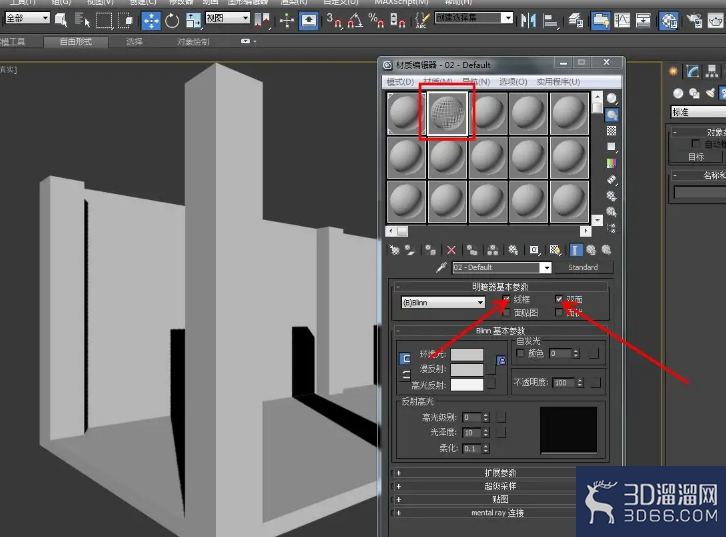Expand the 扩展参数 rollout
726x537 pixels.
(500, 473)
